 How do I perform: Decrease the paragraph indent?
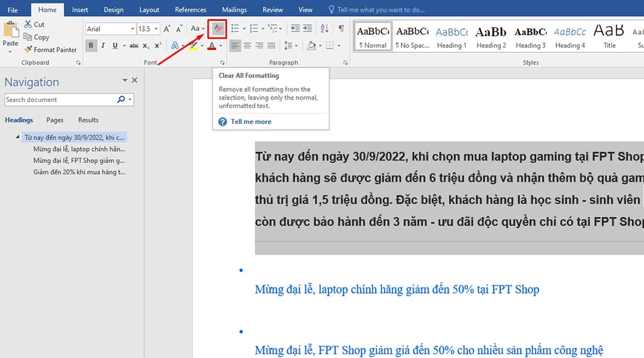(x=295, y=28)
